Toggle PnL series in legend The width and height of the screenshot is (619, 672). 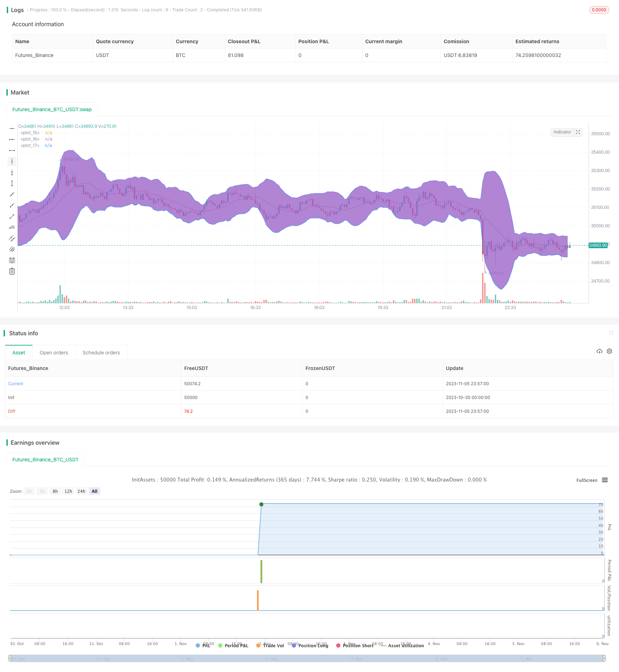203,645
